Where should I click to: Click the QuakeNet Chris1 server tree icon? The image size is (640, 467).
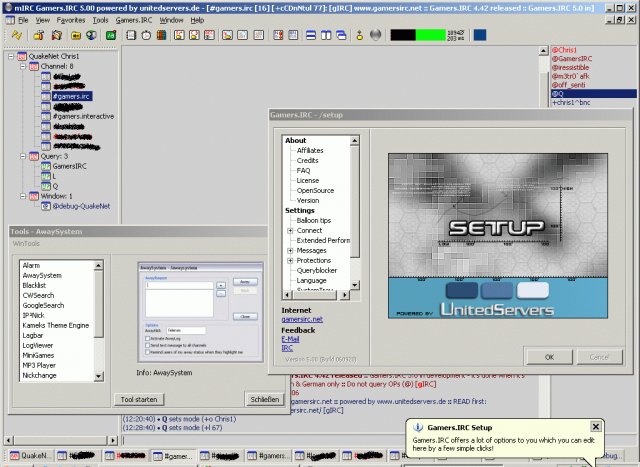click(22, 56)
